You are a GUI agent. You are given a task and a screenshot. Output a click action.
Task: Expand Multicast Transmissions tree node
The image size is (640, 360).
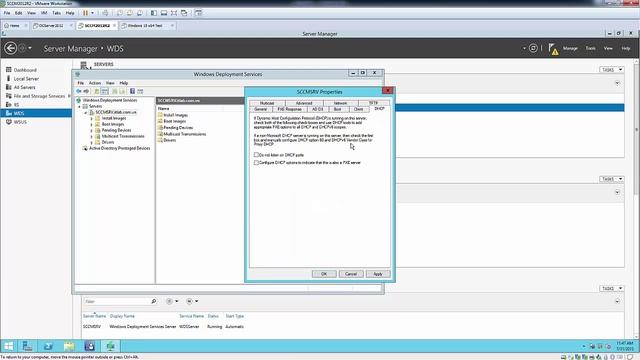(91, 136)
